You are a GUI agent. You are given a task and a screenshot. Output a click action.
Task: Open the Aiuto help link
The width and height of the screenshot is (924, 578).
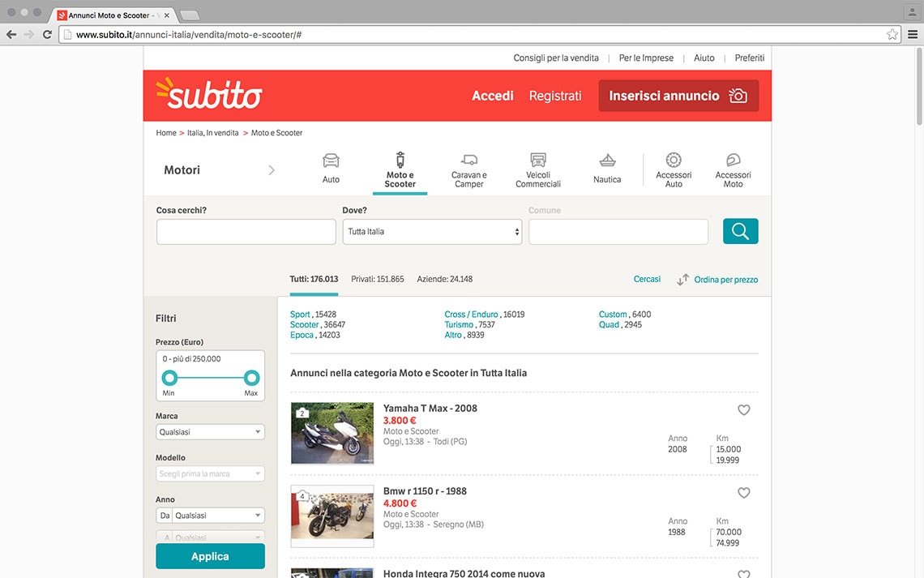click(704, 58)
